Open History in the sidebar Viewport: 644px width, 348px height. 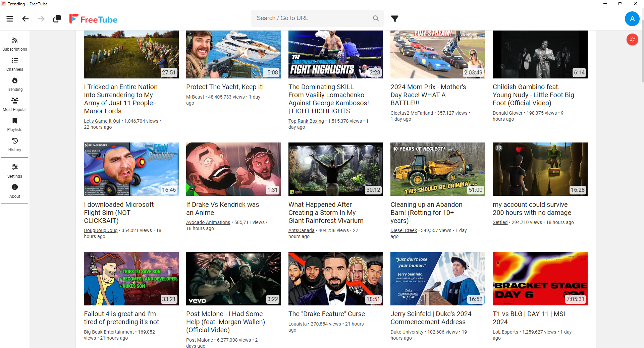[15, 145]
